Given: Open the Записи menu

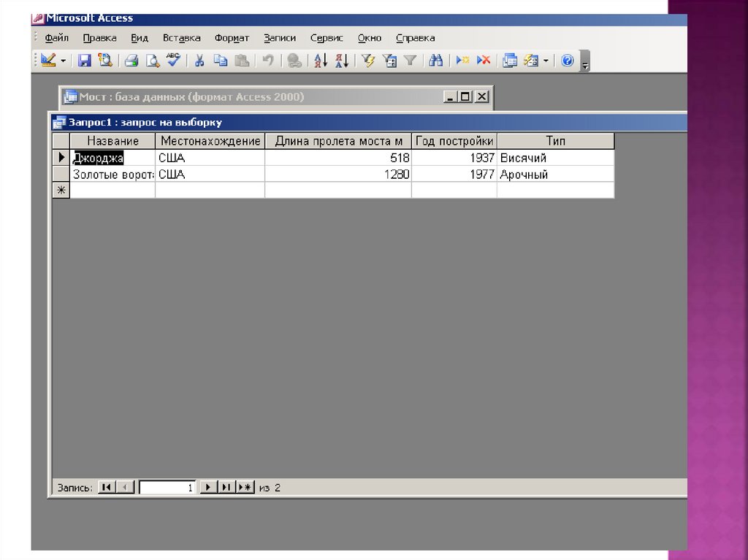Looking at the screenshot, I should tap(280, 38).
